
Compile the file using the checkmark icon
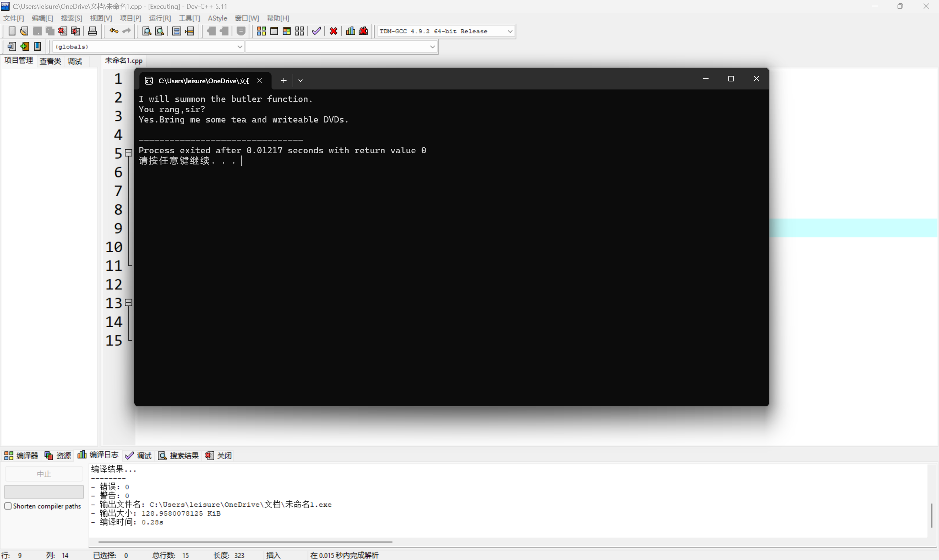click(316, 31)
